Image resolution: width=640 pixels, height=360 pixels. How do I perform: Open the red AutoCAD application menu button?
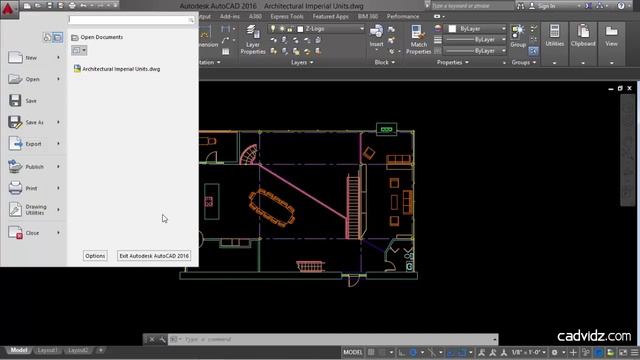pyautogui.click(x=9, y=8)
